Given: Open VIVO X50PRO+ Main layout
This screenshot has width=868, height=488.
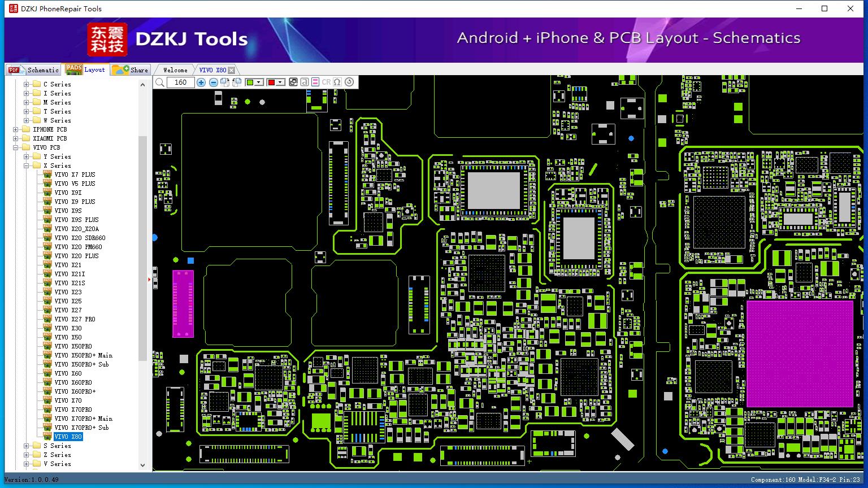Looking at the screenshot, I should [x=83, y=355].
